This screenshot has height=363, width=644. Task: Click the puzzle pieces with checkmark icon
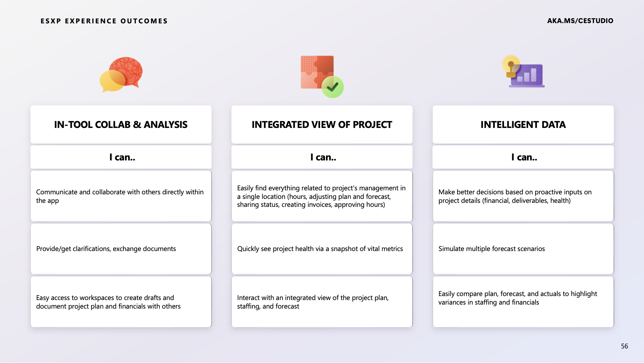[x=322, y=77]
